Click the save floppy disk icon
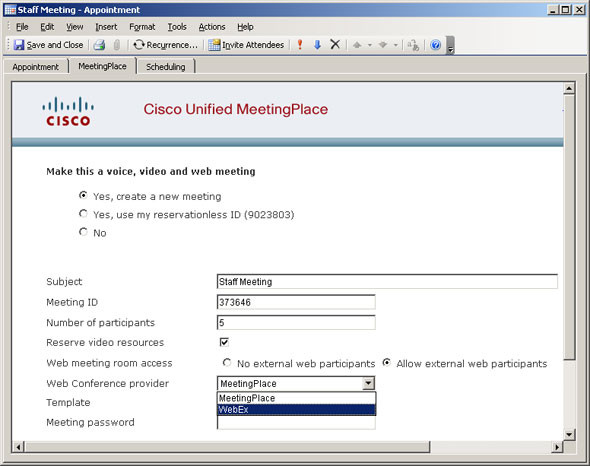Viewport: 590px width, 466px height. (19, 45)
